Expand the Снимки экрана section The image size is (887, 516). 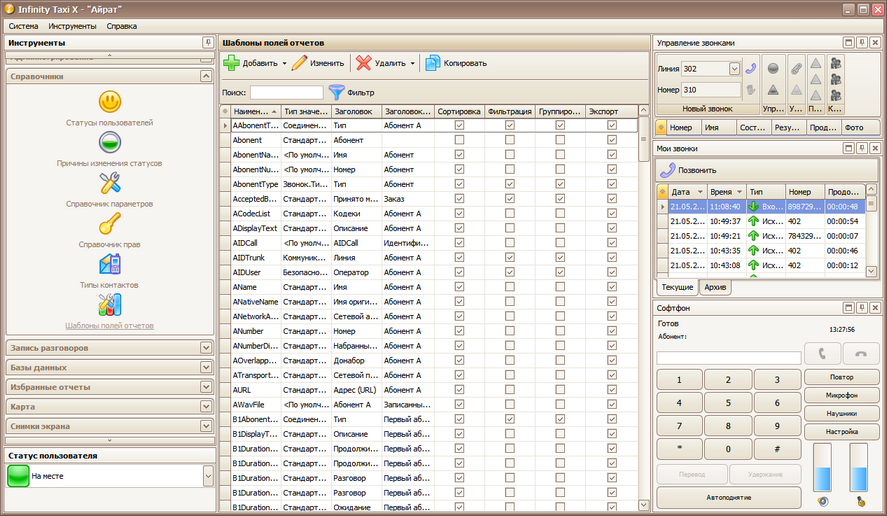206,426
